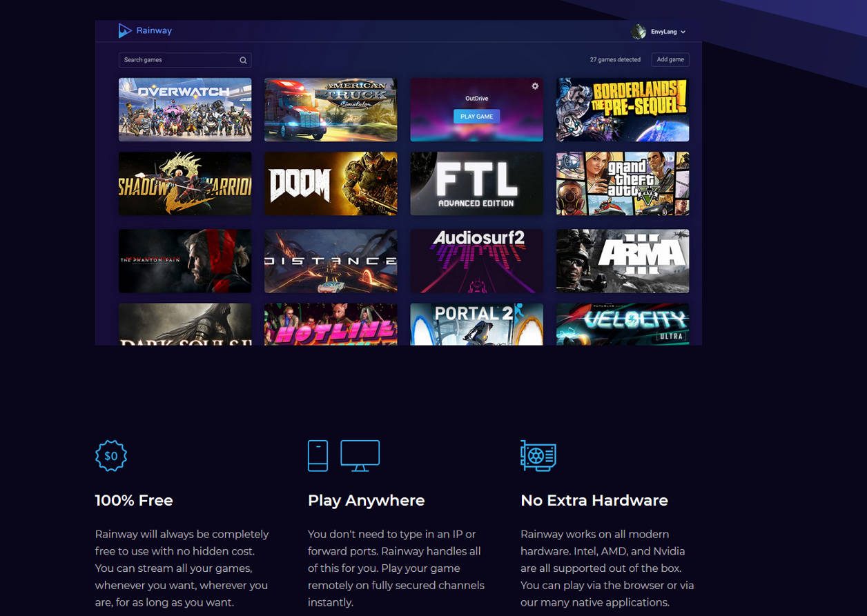
Task: Choose Borderlands The Pre-Sequel tile
Action: click(623, 110)
